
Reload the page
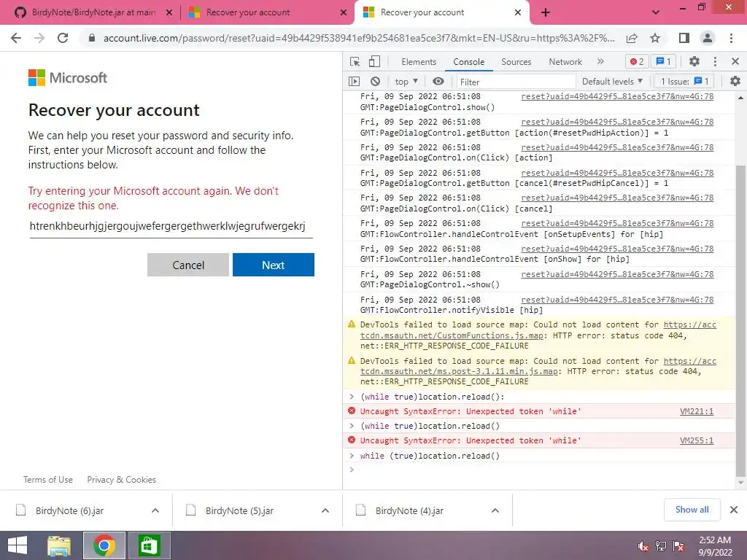[63, 38]
